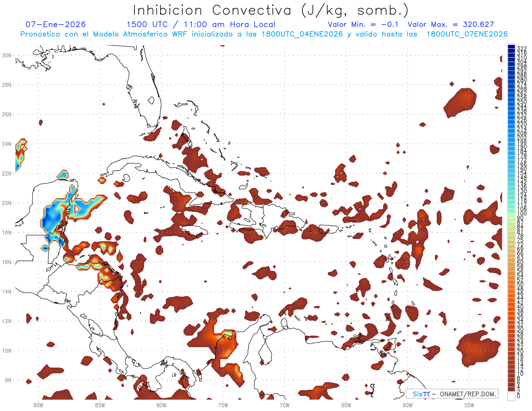Click the darkest blue colorbar segment at 322
Screen dimensions: 532x411
512,47
